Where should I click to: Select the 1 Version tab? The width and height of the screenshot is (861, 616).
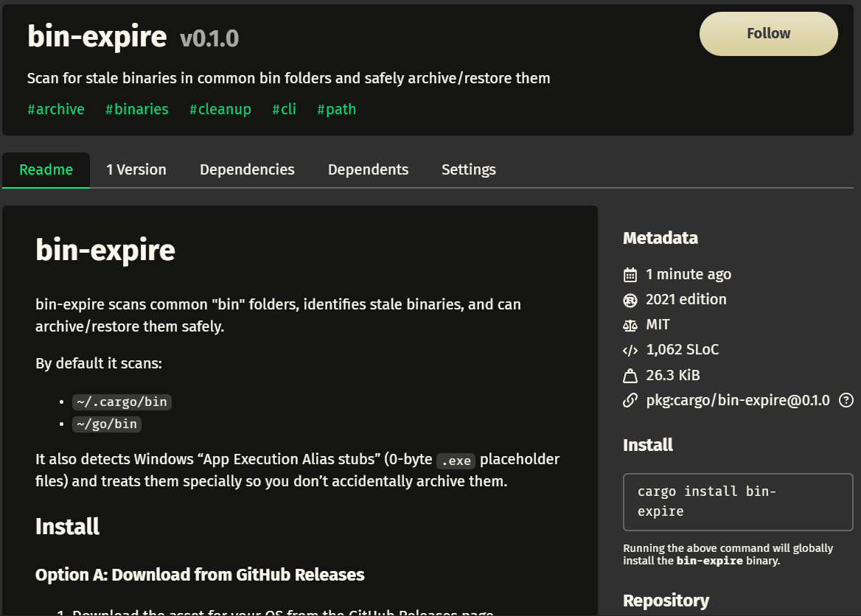[136, 169]
